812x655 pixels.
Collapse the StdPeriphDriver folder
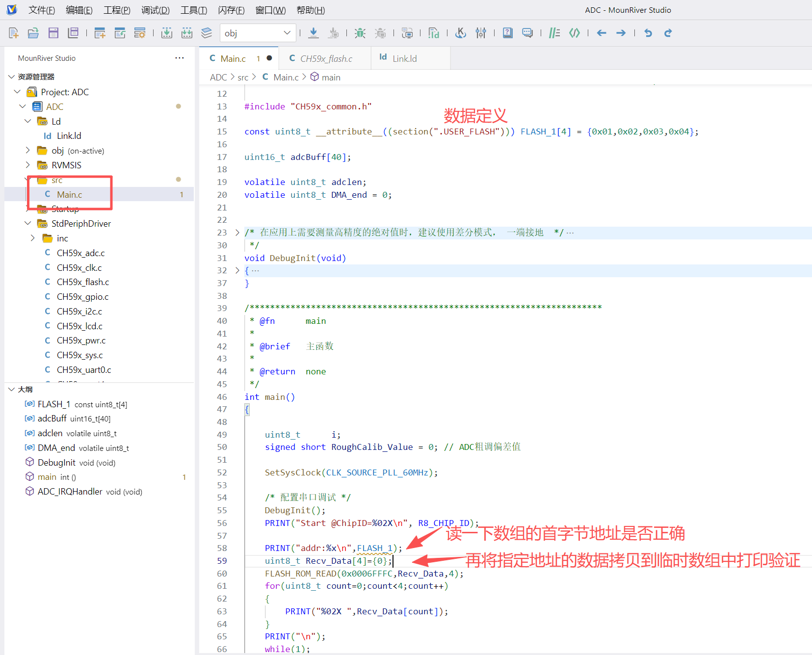pos(28,223)
